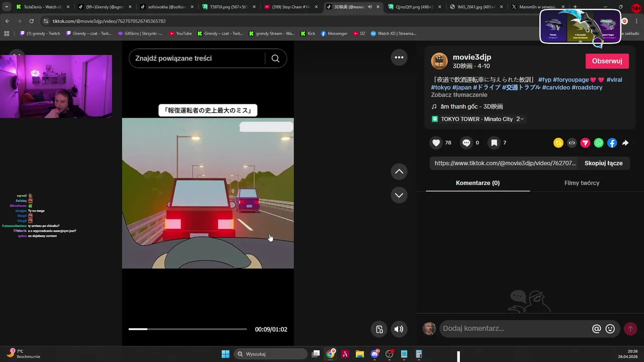The height and width of the screenshot is (362, 644).
Task: Open the YouTube bookmark
Action: click(x=180, y=33)
